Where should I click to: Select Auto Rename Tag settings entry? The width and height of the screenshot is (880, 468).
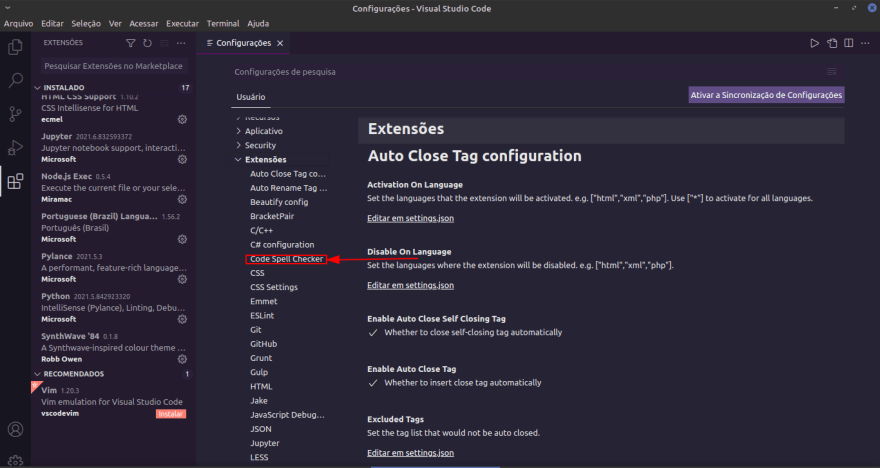pos(288,188)
